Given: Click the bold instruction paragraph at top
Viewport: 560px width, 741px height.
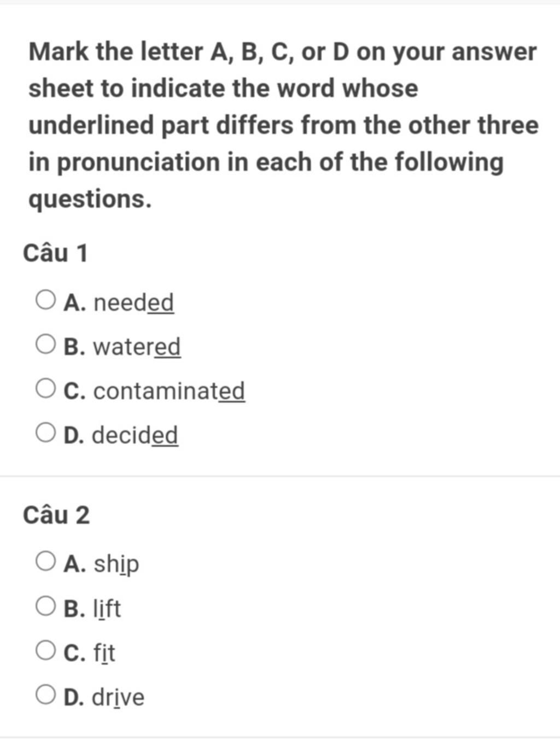Looking at the screenshot, I should tap(283, 126).
